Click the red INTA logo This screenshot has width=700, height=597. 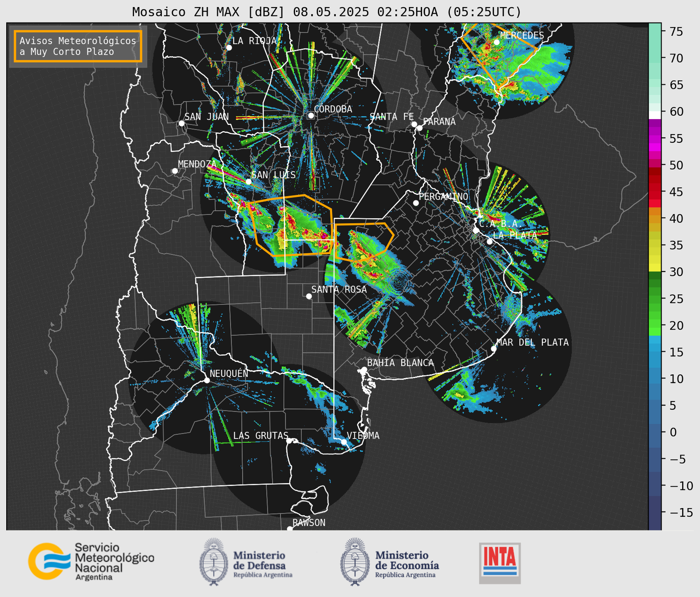pos(500,563)
